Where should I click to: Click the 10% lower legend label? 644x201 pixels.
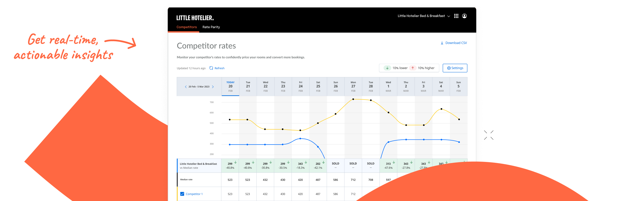click(x=400, y=68)
